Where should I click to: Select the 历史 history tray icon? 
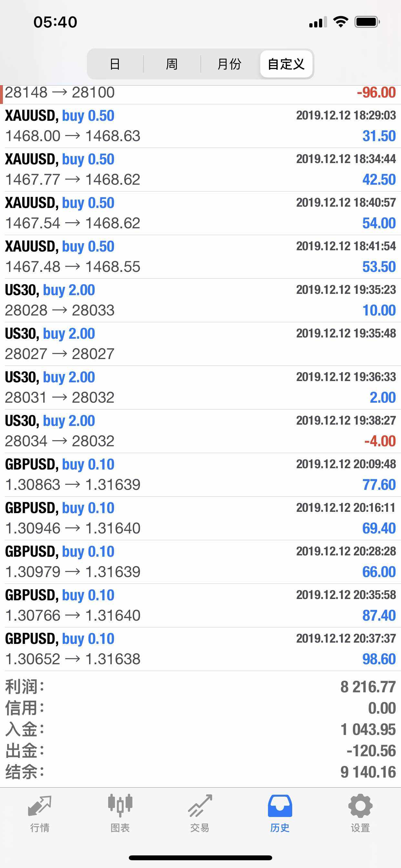[x=280, y=806]
